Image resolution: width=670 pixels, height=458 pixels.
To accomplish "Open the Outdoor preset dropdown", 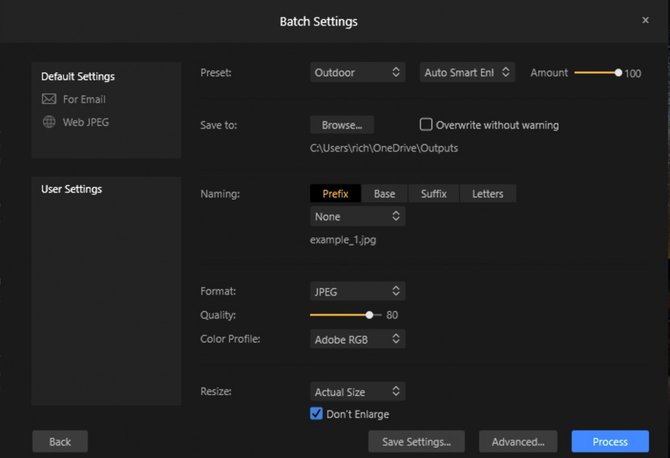I will click(x=357, y=72).
